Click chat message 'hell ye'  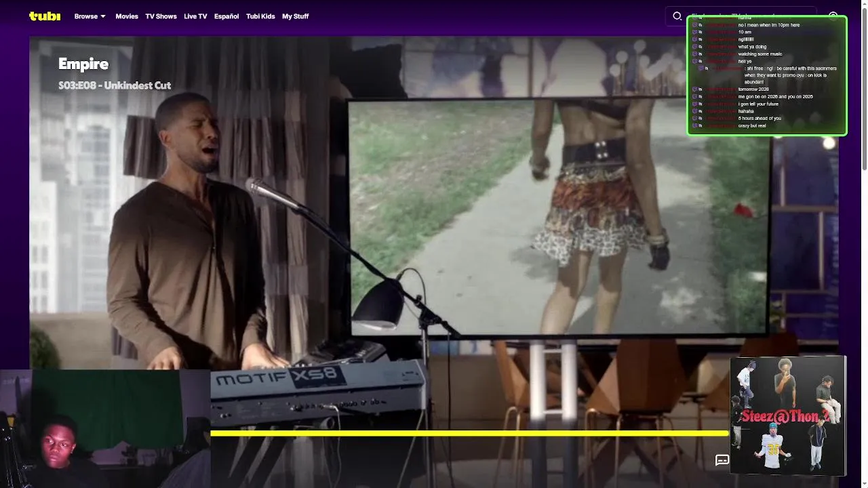(x=745, y=62)
